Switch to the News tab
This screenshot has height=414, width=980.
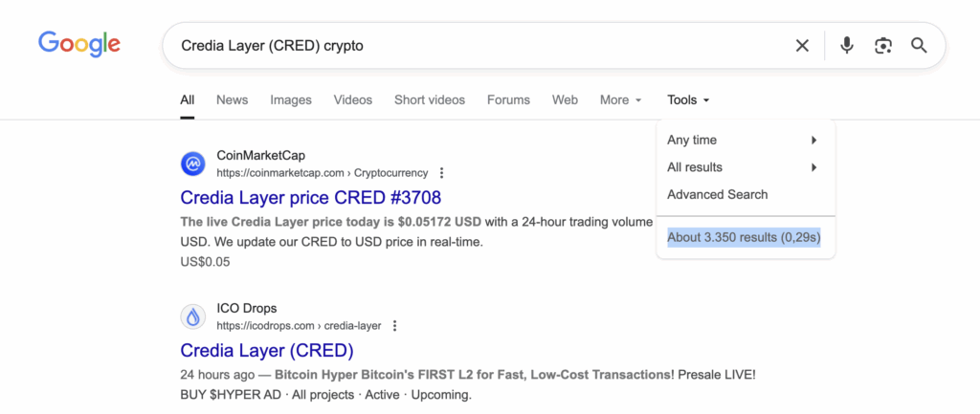232,99
